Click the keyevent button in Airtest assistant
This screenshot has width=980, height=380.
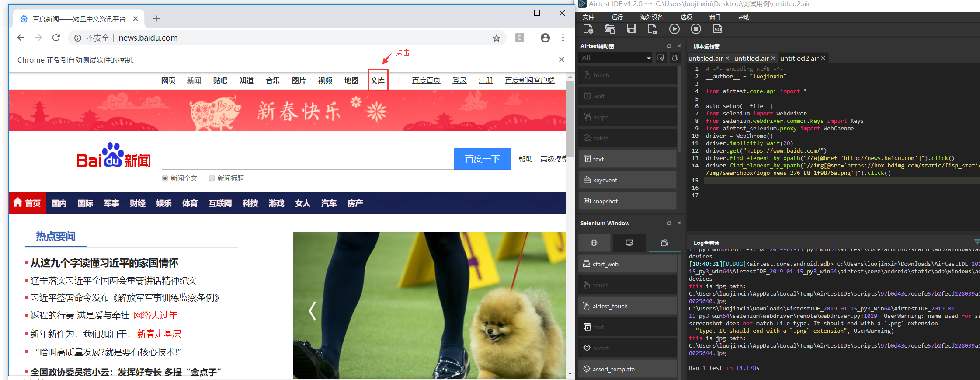627,180
